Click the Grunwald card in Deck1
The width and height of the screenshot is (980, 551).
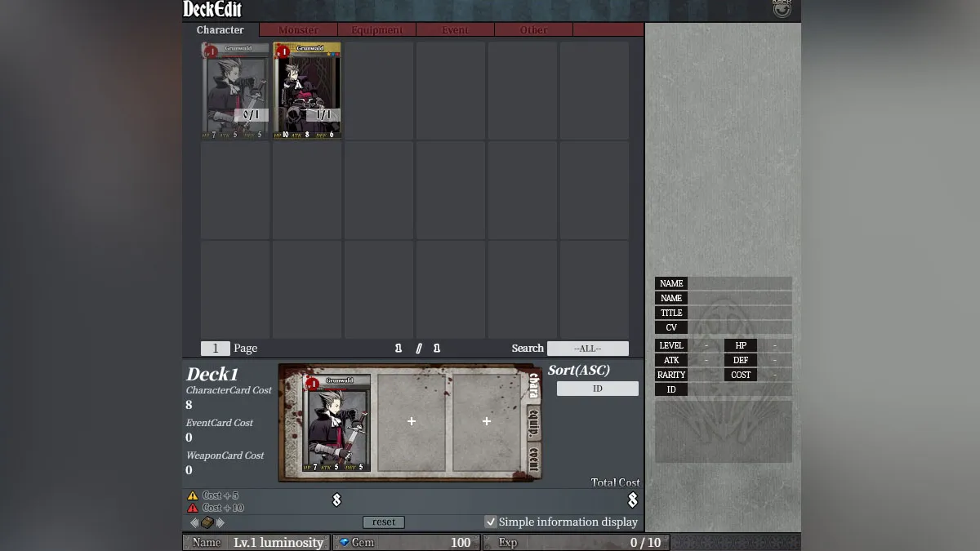[336, 423]
